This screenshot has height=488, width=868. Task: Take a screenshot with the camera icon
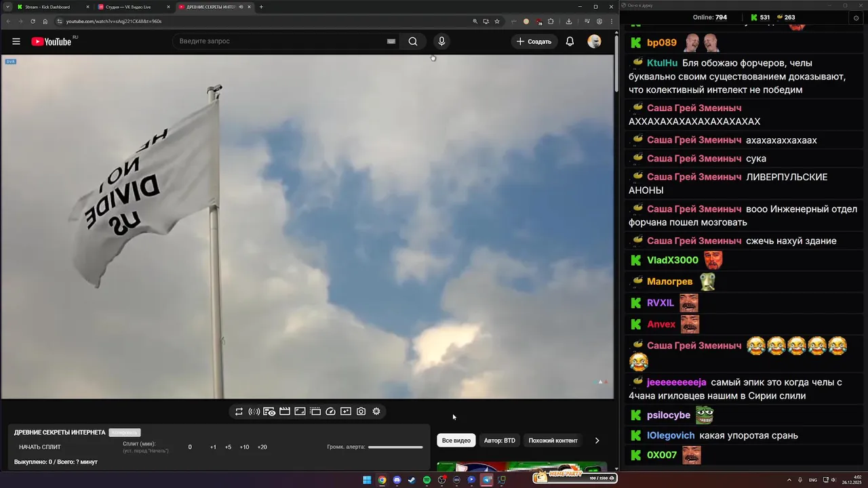tap(361, 411)
